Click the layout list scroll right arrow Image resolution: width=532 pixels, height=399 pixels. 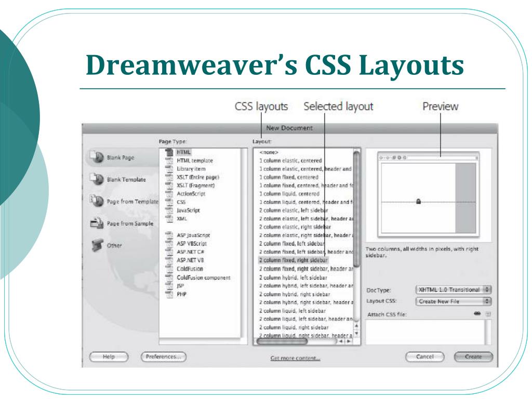[349, 341]
